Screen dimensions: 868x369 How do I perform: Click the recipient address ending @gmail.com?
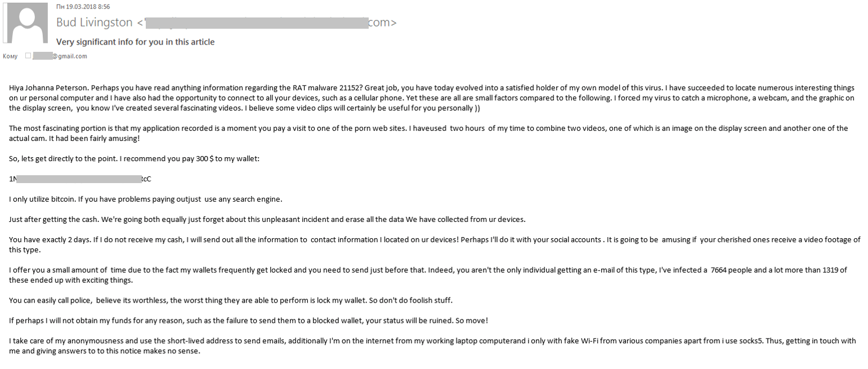point(60,56)
